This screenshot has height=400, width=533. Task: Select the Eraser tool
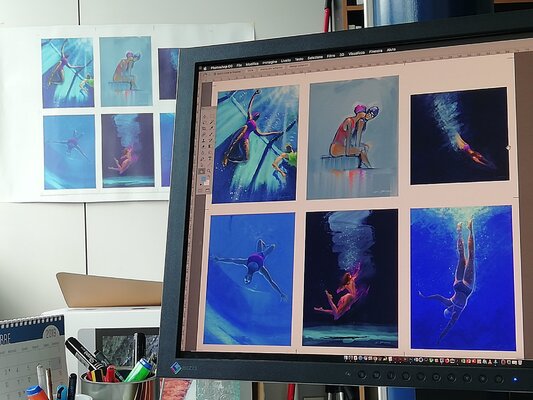203,146
